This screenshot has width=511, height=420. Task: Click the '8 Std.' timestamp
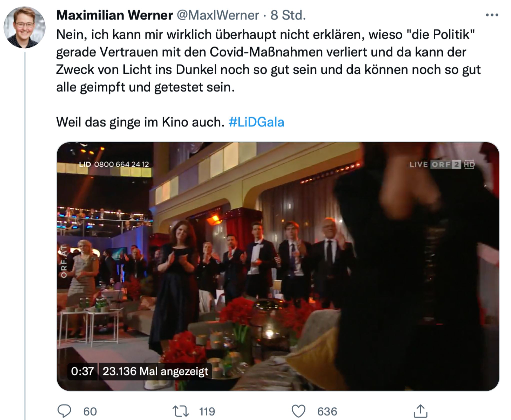tap(288, 15)
